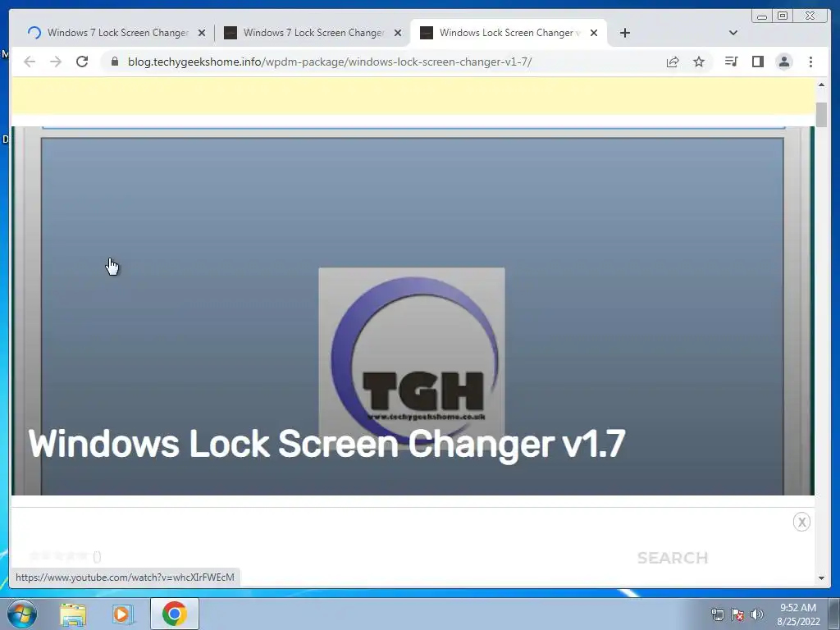The image size is (840, 630).
Task: Click the SEARCH label on the page
Action: [x=673, y=558]
